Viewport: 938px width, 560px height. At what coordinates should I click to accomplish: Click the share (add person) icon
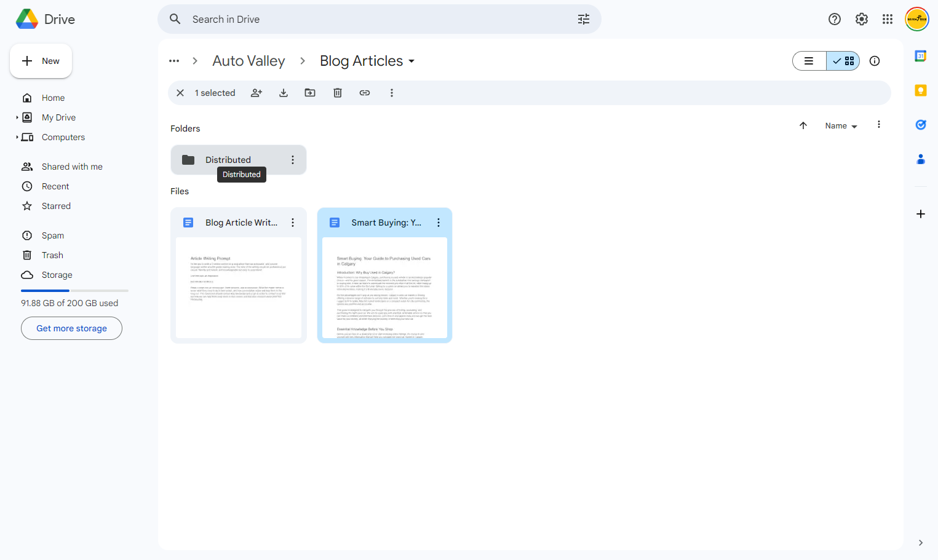[256, 93]
